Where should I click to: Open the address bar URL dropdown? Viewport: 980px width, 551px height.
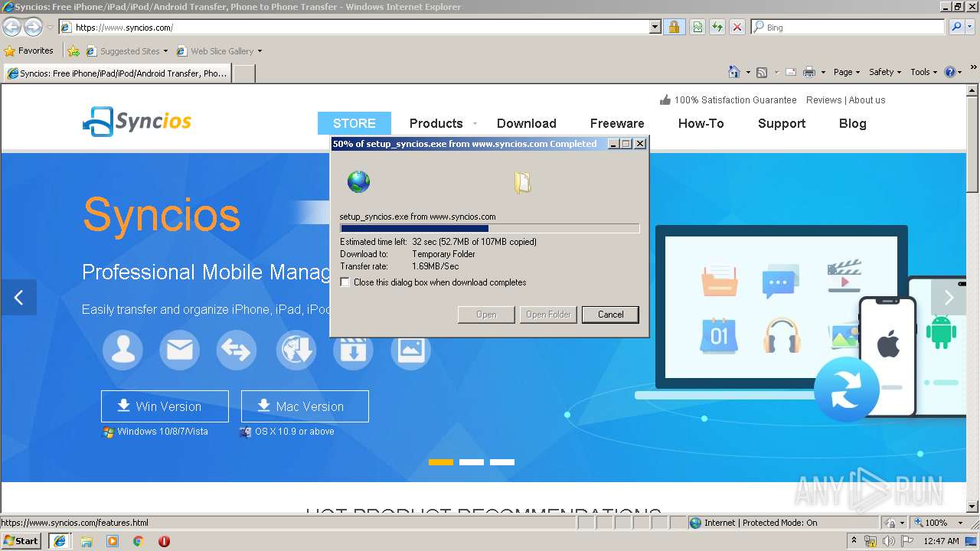click(655, 28)
